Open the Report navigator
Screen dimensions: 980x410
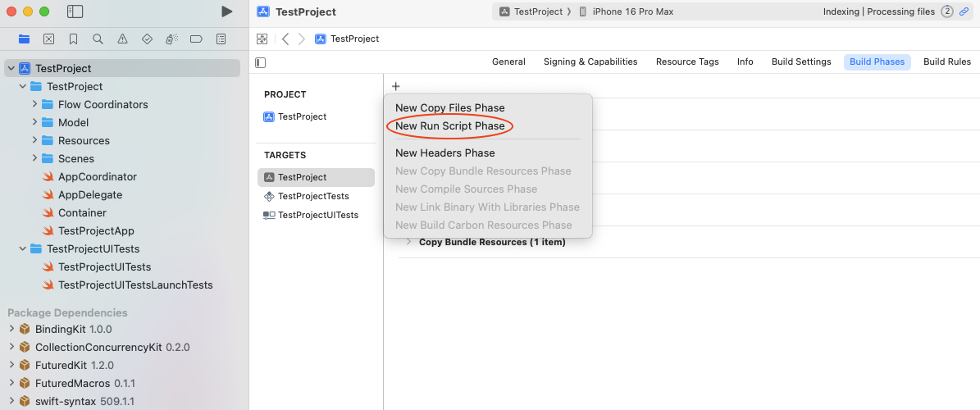pyautogui.click(x=221, y=39)
